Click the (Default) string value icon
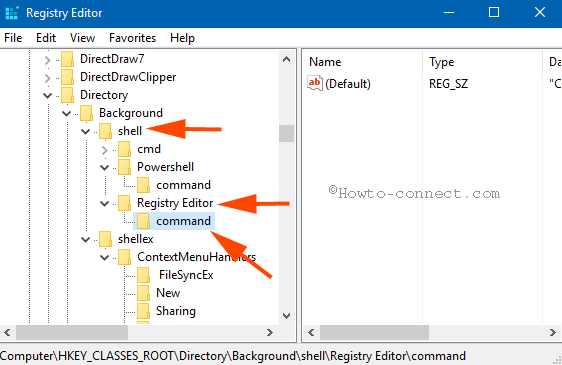The width and height of the screenshot is (562, 365). (315, 83)
